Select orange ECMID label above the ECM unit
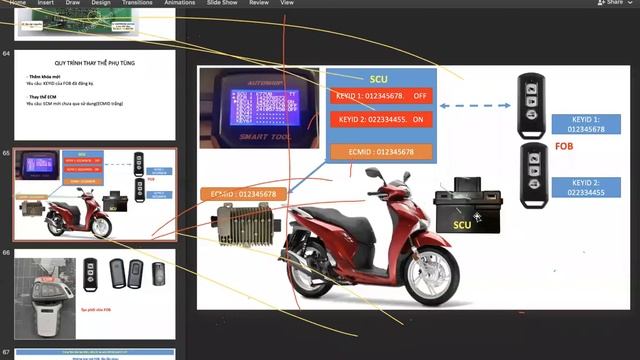The width and height of the screenshot is (640, 360). (243, 194)
